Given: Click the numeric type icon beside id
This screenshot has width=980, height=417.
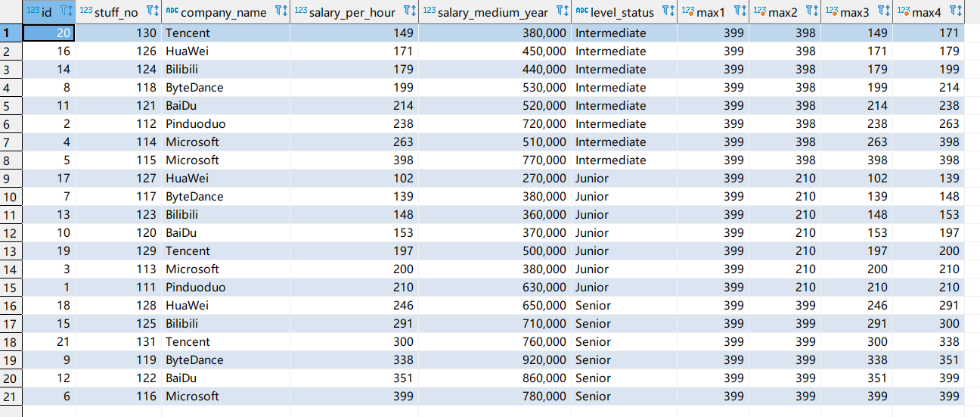Looking at the screenshot, I should [33, 11].
